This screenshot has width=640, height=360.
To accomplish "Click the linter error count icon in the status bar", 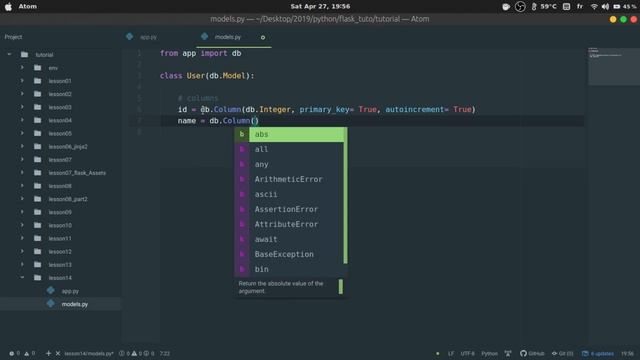I will coord(11,353).
